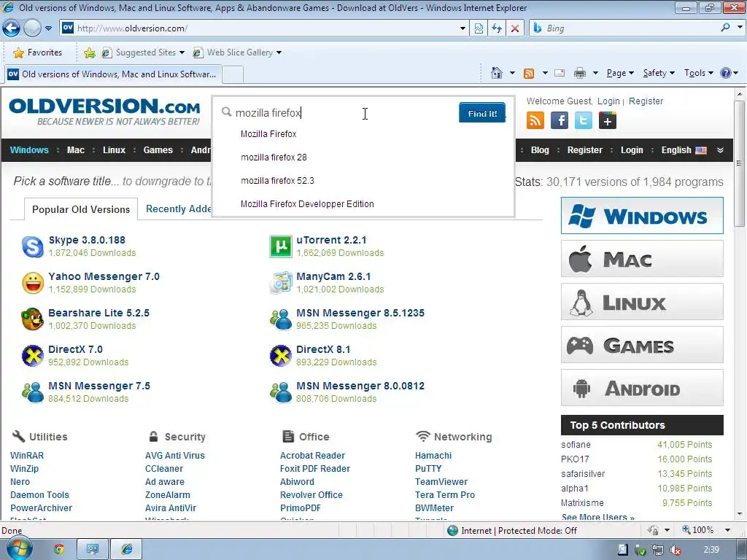747x560 pixels.
Task: Open the Facebook social icon
Action: (x=560, y=120)
